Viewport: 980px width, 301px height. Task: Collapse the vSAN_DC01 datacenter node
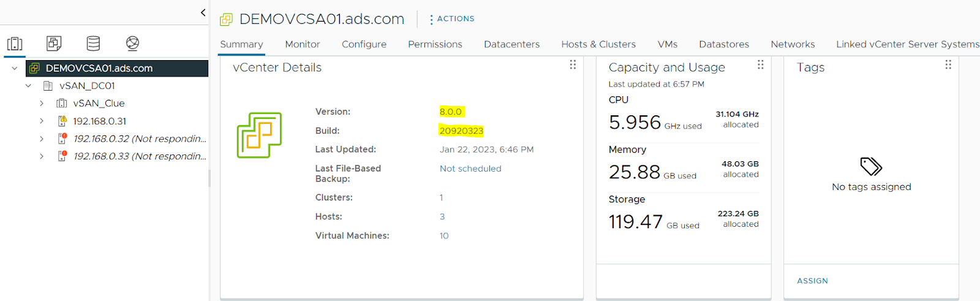coord(28,86)
